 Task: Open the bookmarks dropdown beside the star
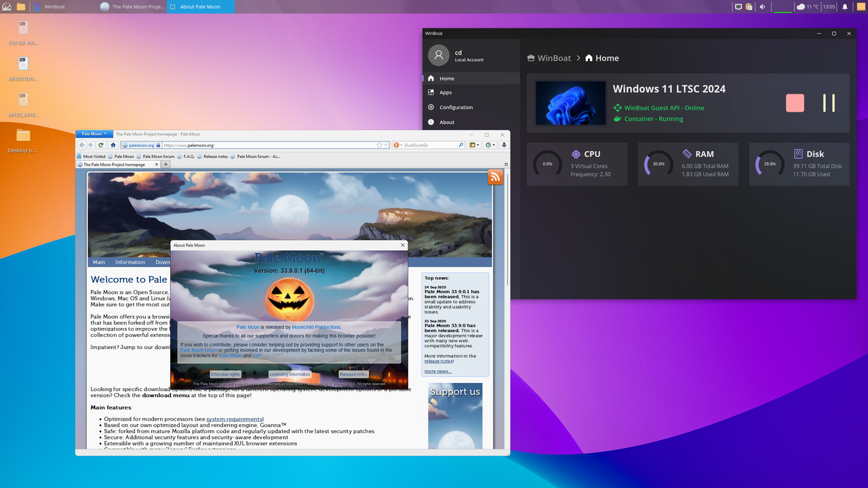pyautogui.click(x=477, y=144)
